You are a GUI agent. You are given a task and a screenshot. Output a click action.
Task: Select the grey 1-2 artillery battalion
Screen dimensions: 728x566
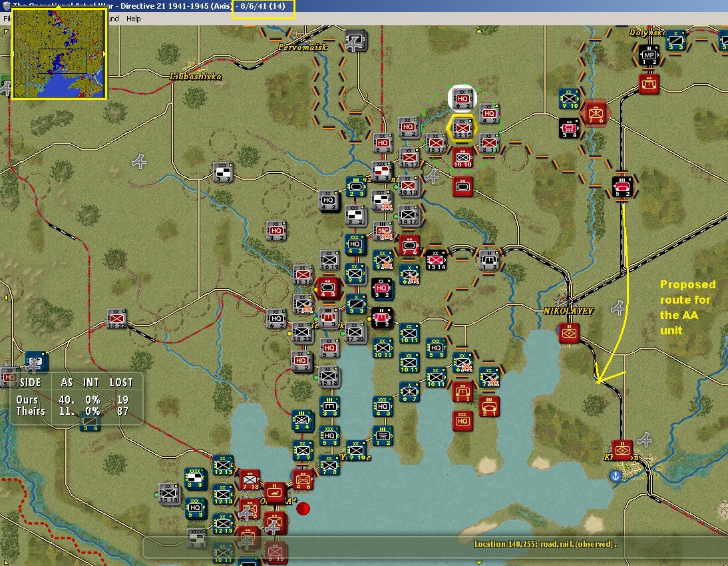(x=489, y=260)
